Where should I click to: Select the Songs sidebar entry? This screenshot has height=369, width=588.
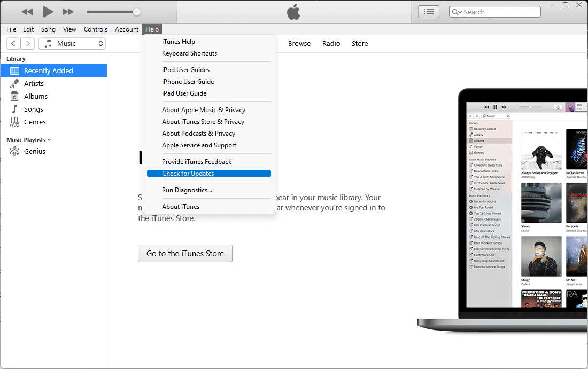(34, 109)
